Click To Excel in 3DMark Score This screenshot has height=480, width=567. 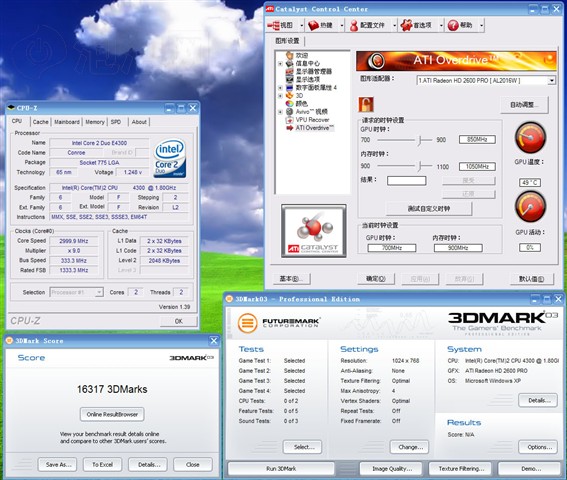(x=102, y=464)
